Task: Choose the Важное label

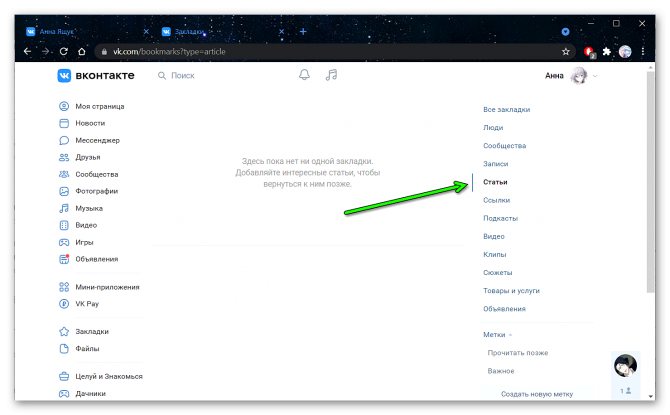Action: point(501,371)
